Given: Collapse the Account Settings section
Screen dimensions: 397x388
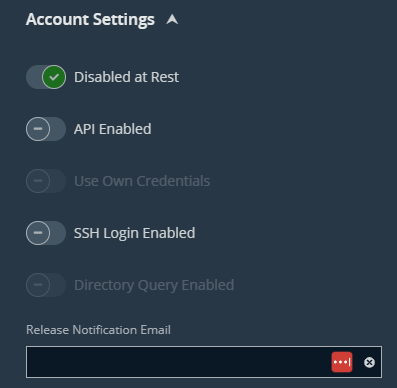Looking at the screenshot, I should (172, 20).
